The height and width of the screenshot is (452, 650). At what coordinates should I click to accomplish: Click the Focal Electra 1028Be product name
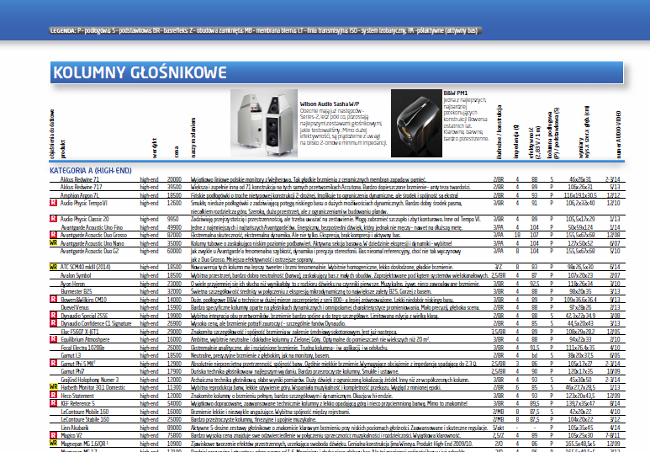coord(82,348)
